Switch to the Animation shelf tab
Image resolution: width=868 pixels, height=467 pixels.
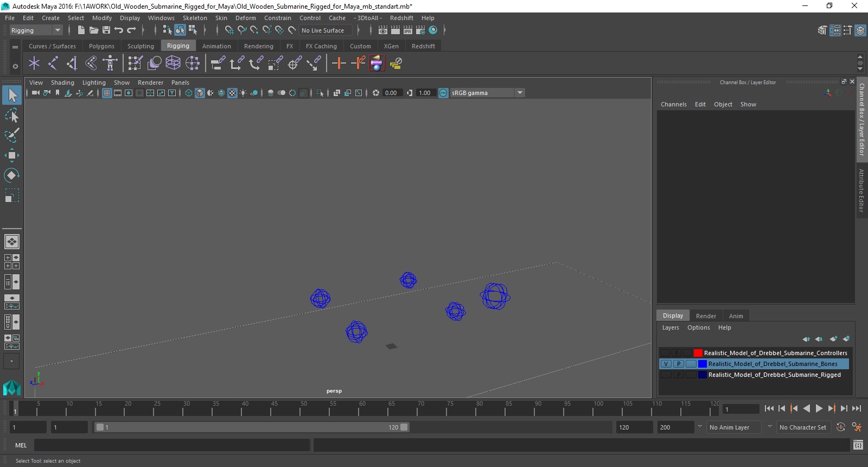(x=216, y=46)
